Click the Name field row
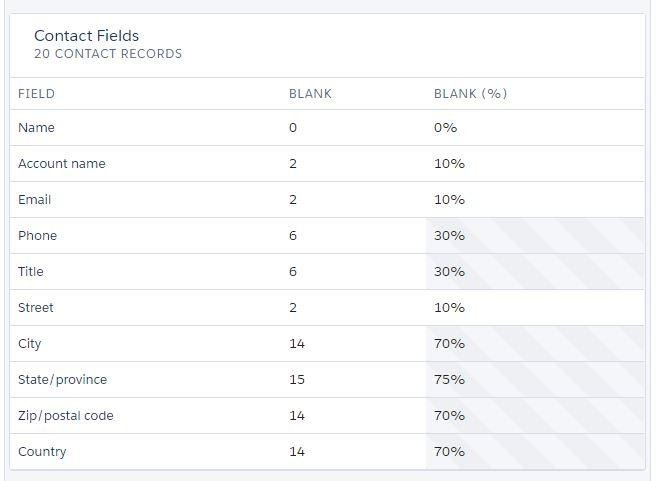 [327, 128]
